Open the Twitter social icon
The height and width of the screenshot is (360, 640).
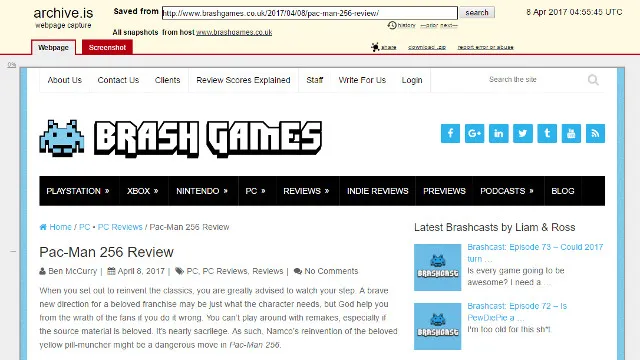click(523, 133)
